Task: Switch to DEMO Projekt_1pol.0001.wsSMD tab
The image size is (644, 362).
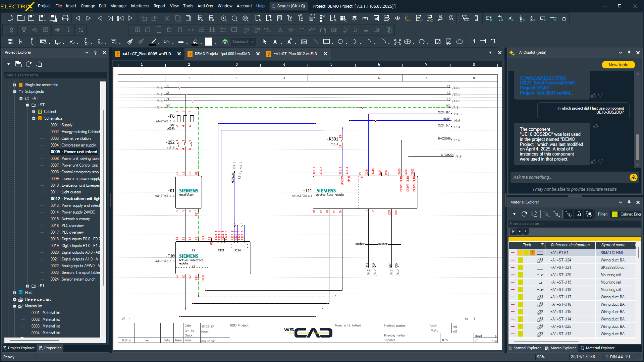Action: click(x=222, y=54)
